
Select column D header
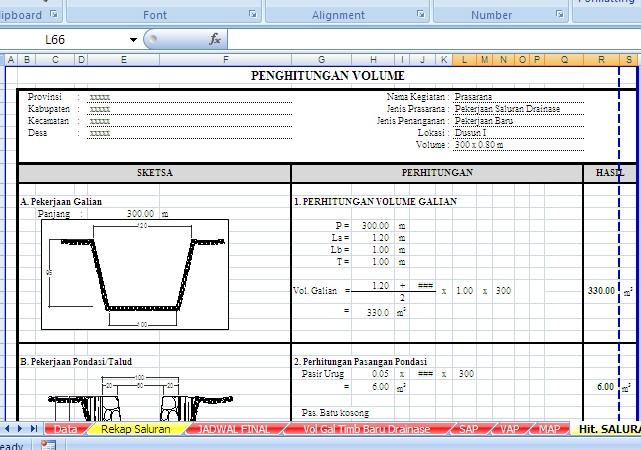81,60
